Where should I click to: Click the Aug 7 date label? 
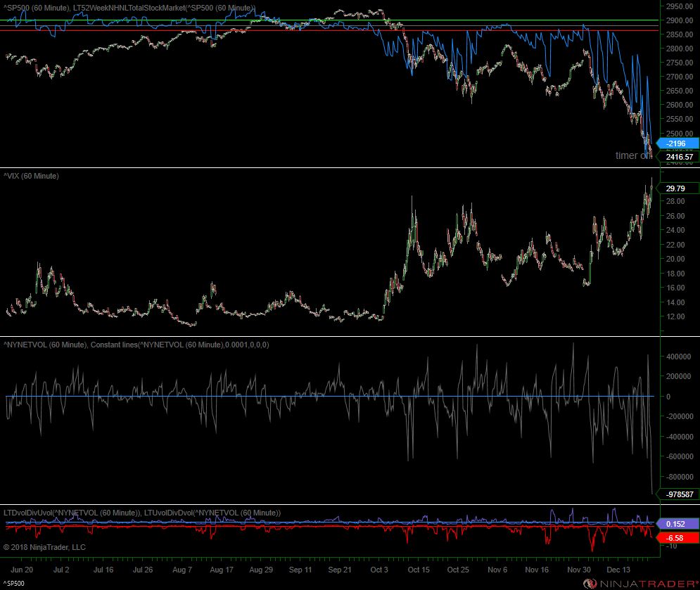(x=182, y=570)
